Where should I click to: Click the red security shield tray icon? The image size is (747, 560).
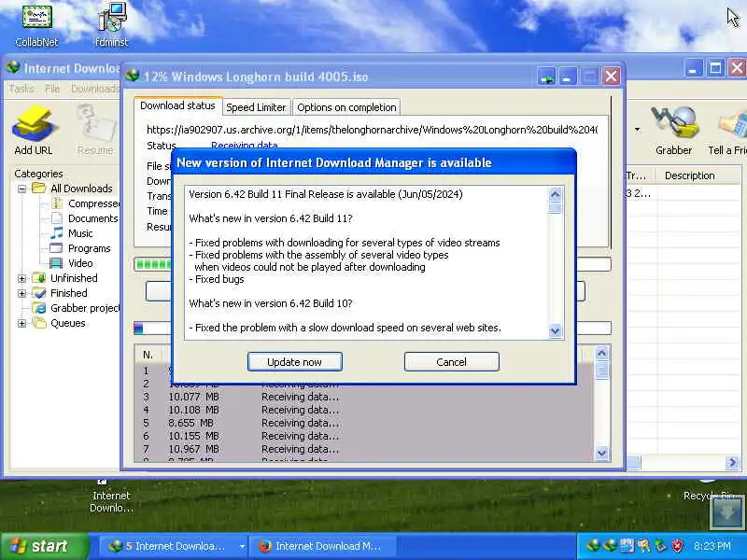678,546
